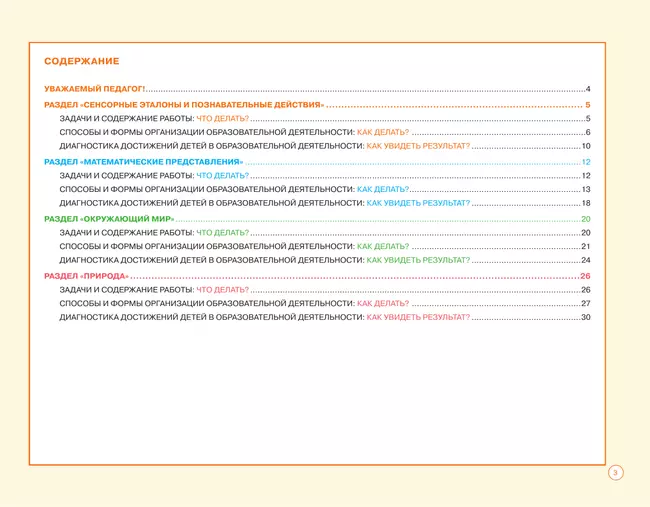The width and height of the screenshot is (650, 507).
Task: Open ЗАДАЧИ И СОДЕРЖАНИЕ РАБОТЫ on page 26
Action: click(x=154, y=289)
